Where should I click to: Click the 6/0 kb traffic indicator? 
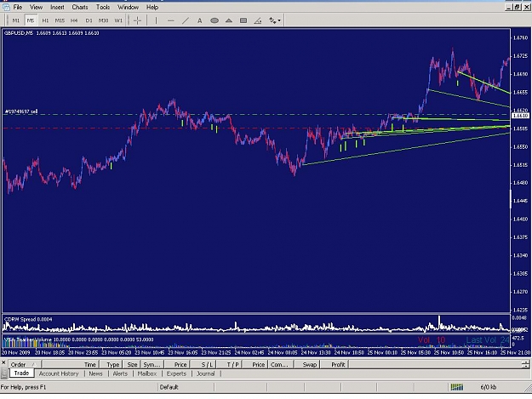point(489,387)
